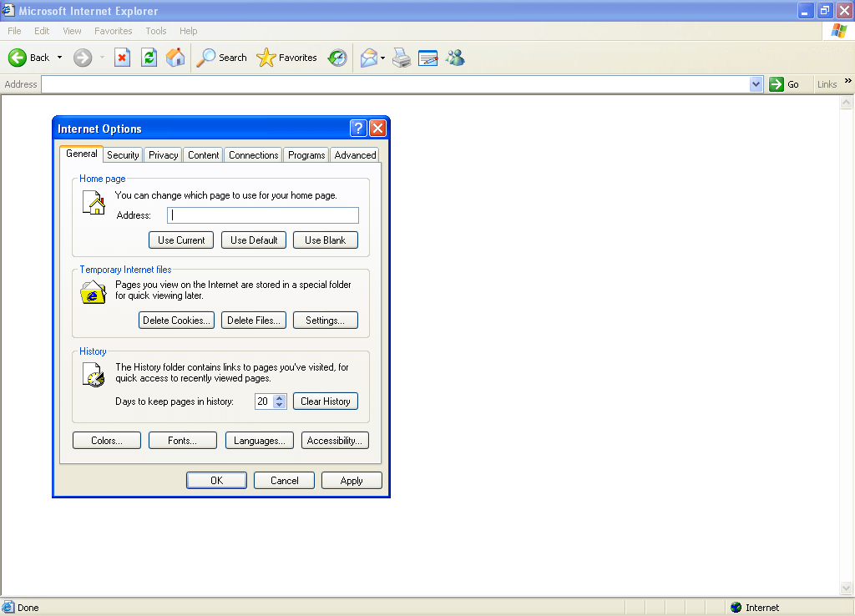855x616 pixels.
Task: Click the Internet Options help question icon
Action: [x=358, y=128]
